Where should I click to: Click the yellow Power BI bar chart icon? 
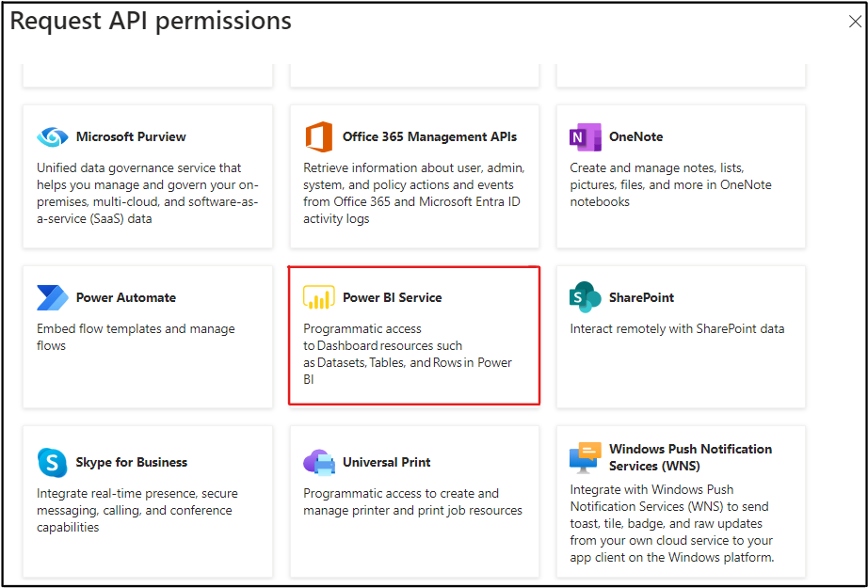[319, 297]
